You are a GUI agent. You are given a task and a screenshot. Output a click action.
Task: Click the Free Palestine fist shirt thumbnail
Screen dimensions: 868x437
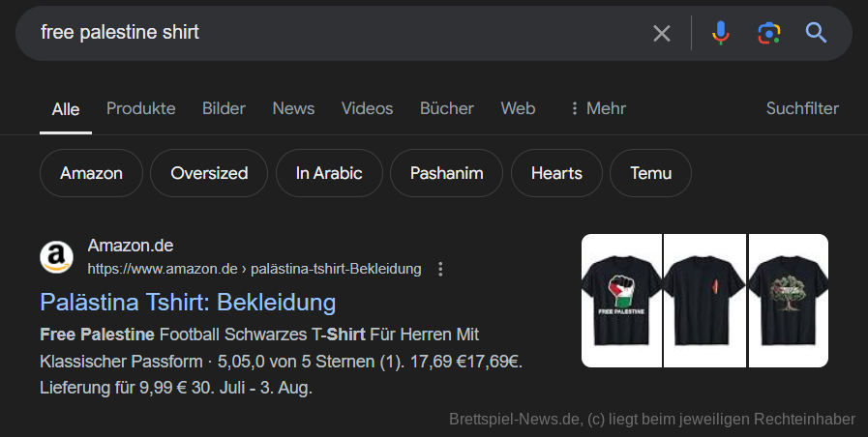click(x=621, y=301)
